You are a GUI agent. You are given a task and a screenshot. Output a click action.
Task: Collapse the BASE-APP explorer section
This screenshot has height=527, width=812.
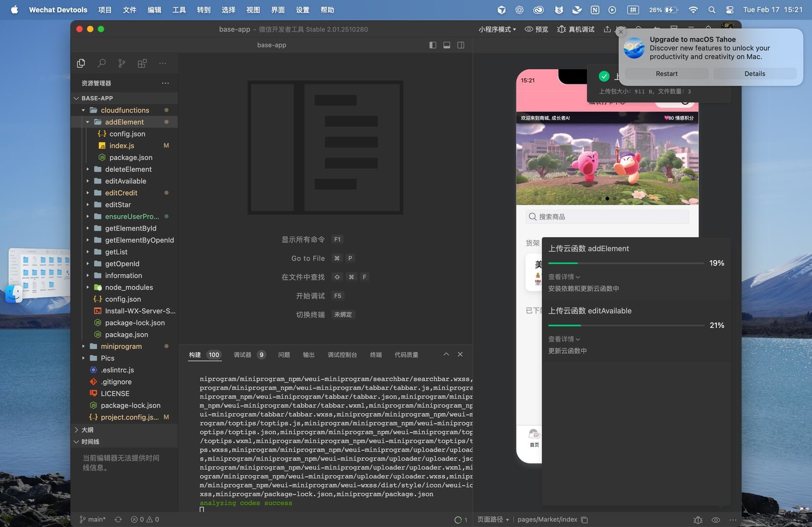coord(76,98)
